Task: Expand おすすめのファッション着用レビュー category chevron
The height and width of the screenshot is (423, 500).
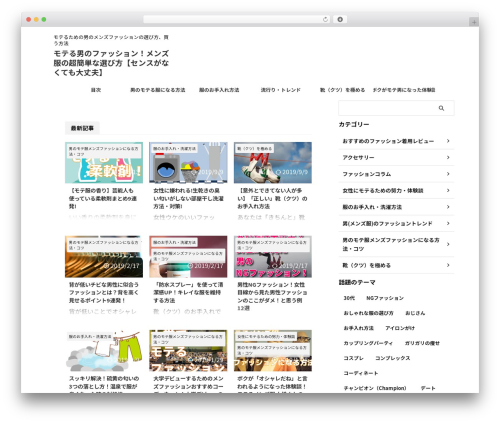Action: pos(448,141)
